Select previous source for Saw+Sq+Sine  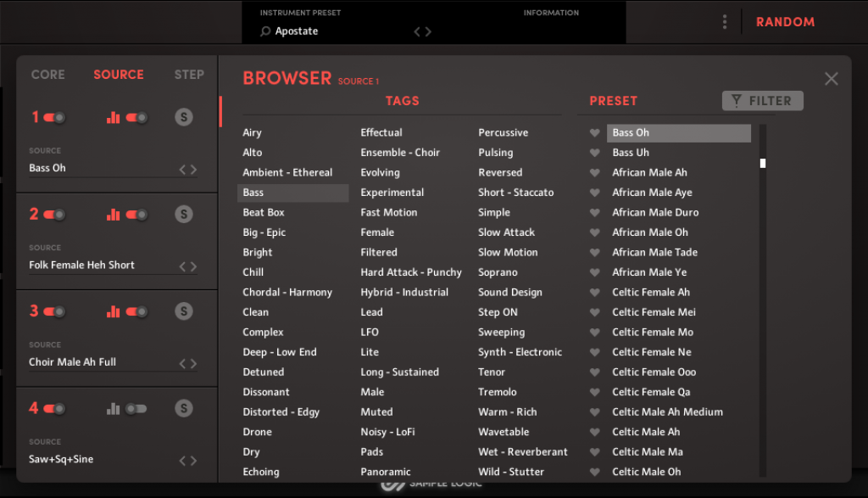182,461
